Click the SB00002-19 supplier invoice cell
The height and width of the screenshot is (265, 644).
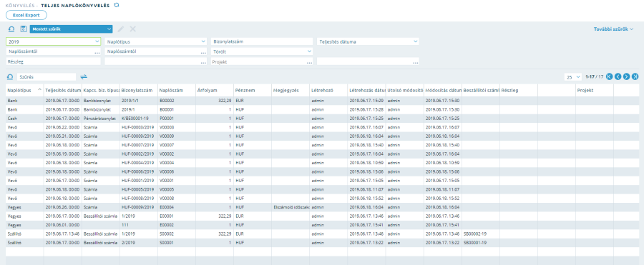pyautogui.click(x=481, y=234)
